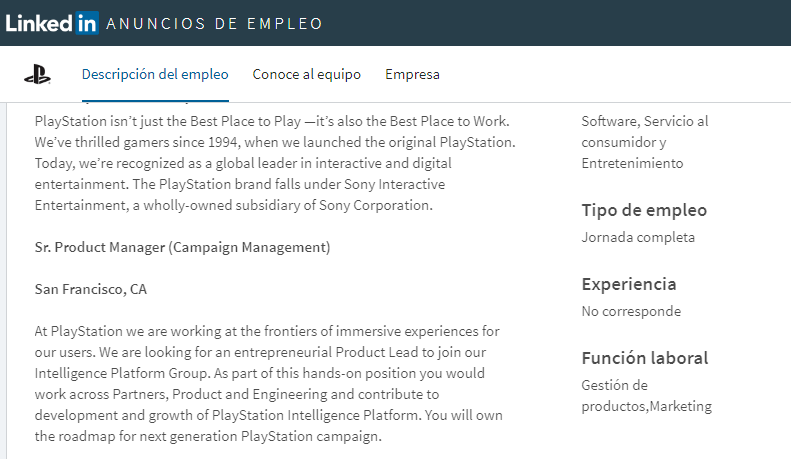Click the Función laboral heading
791x459 pixels.
[645, 358]
